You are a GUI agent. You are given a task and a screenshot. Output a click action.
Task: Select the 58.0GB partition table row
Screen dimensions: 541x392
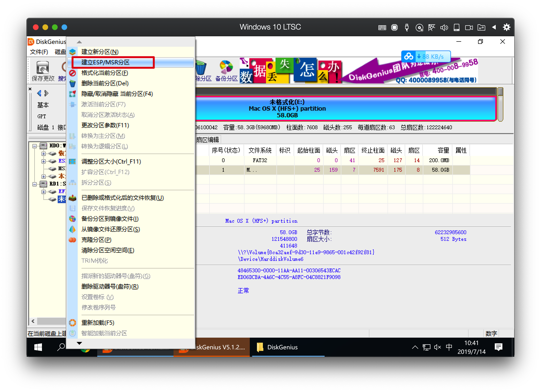point(332,170)
